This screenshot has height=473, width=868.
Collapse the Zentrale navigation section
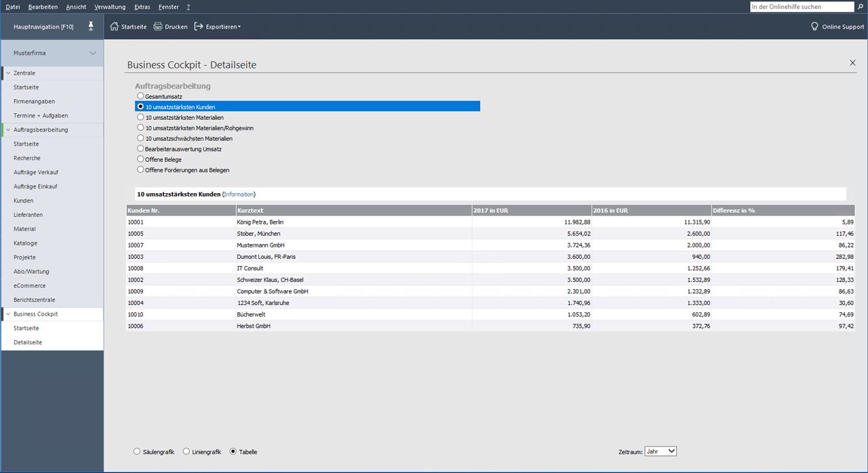click(8, 73)
